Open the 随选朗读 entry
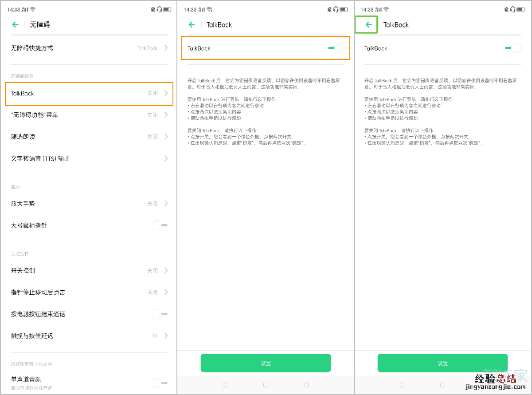Screen dimensions: 532x395 pos(89,137)
